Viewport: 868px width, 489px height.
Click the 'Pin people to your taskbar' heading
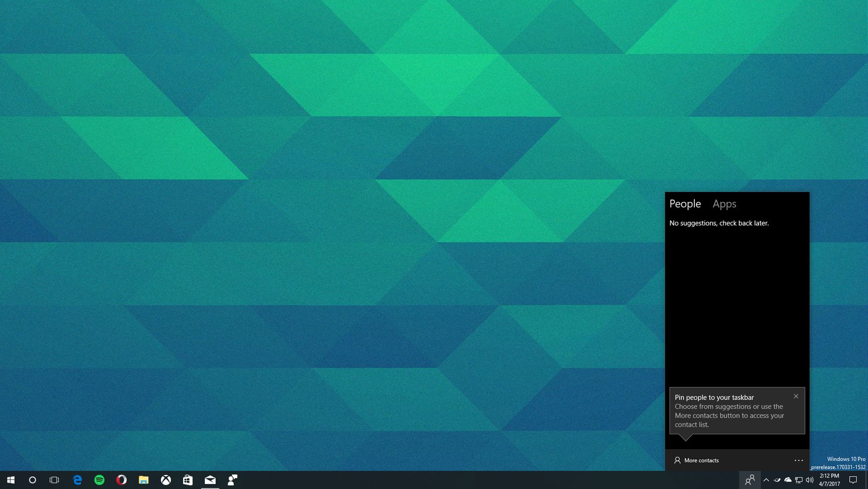714,398
